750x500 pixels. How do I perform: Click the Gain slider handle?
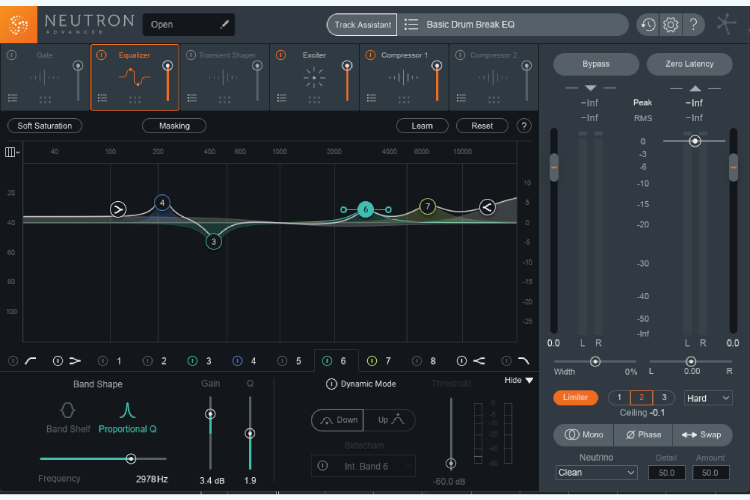(x=210, y=414)
